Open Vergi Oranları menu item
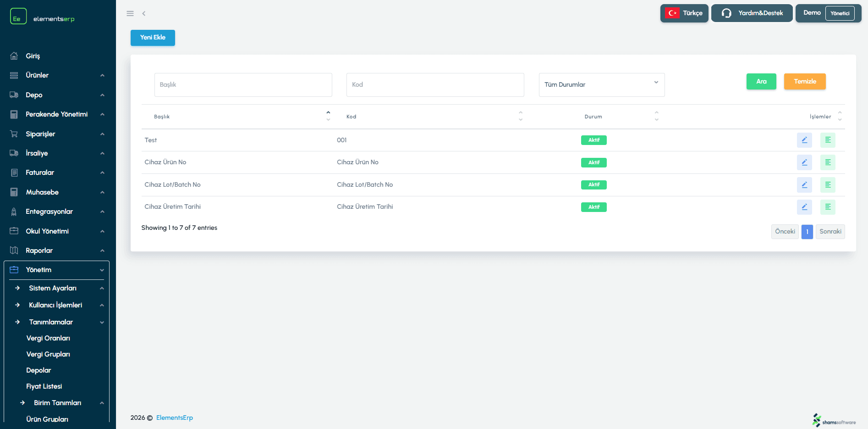868x429 pixels. point(48,338)
